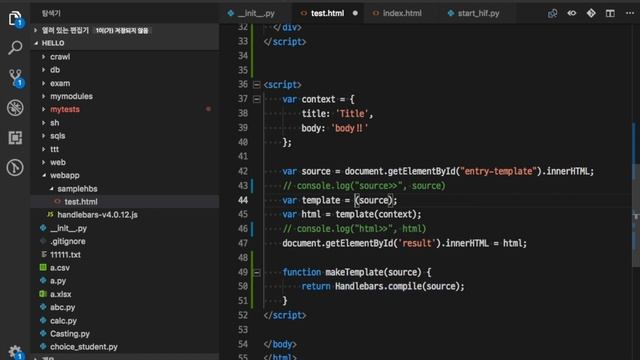Fold the makeTemplate function at line 49

(256, 272)
